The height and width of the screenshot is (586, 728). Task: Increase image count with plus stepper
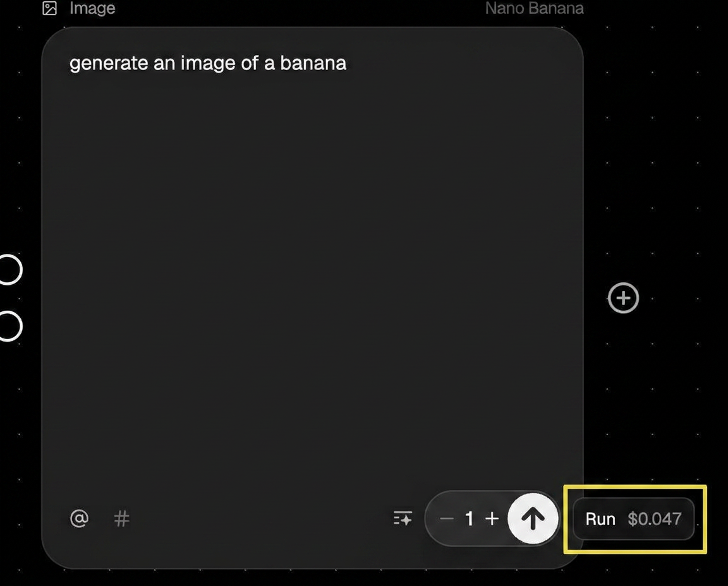[x=492, y=518]
